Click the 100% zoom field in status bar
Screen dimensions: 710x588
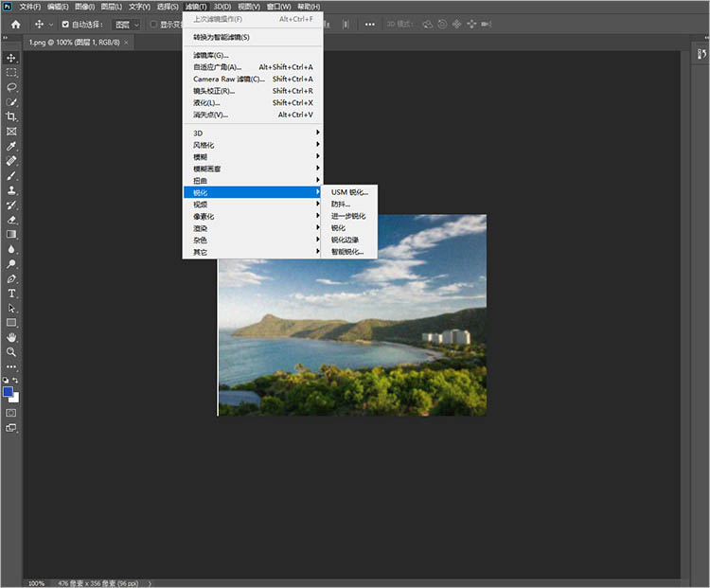[36, 583]
